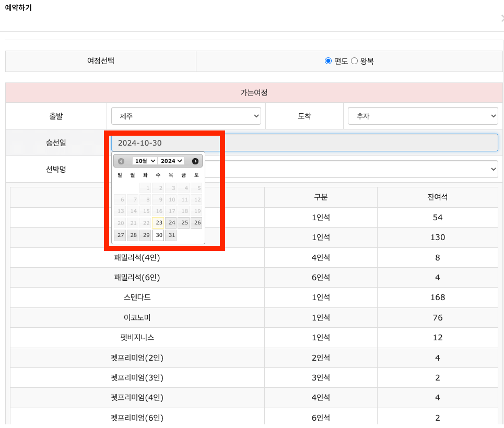Image resolution: width=504 pixels, height=428 pixels.
Task: Select the 왕복 (round-trip) radio button
Action: [354, 61]
